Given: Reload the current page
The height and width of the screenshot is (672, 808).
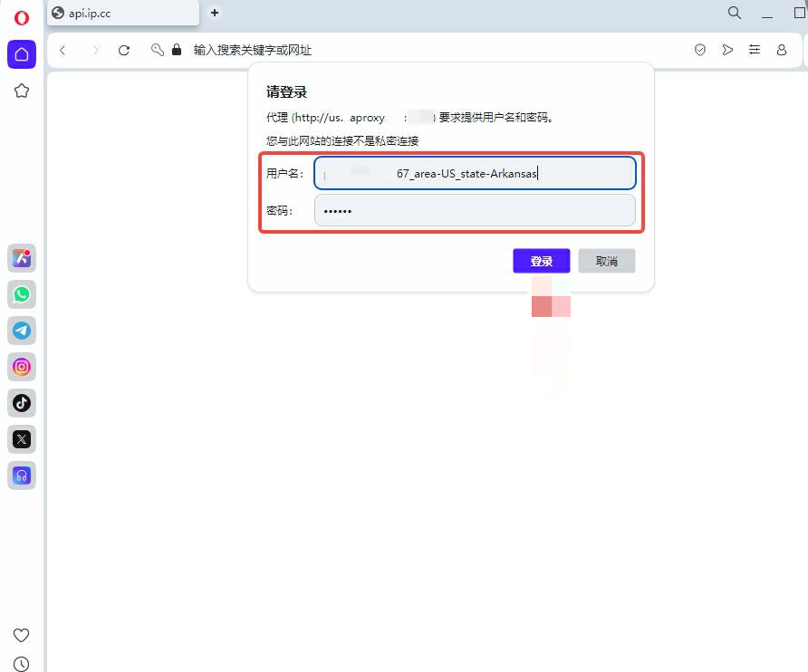Looking at the screenshot, I should [x=124, y=50].
